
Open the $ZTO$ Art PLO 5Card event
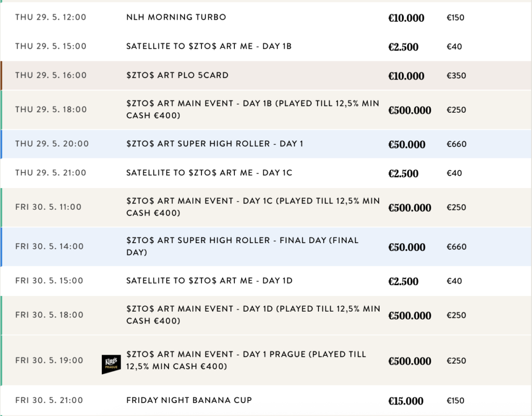[x=177, y=75]
